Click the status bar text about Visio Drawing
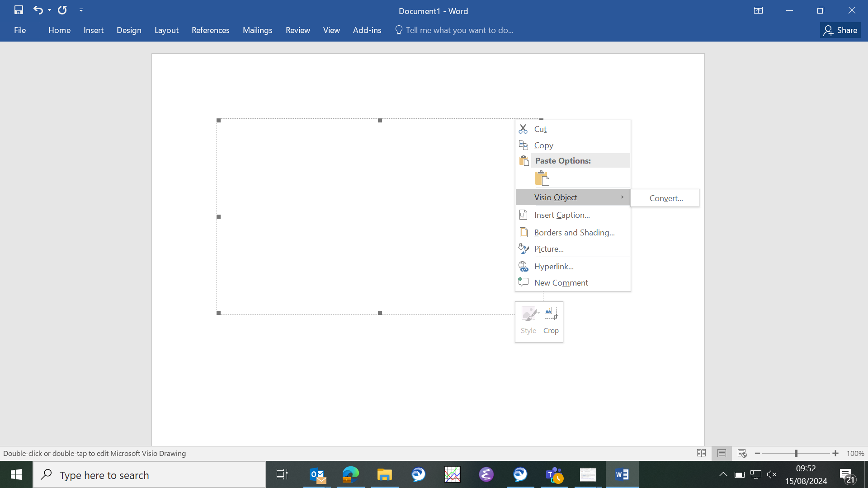Viewport: 868px width, 488px height. coord(94,453)
